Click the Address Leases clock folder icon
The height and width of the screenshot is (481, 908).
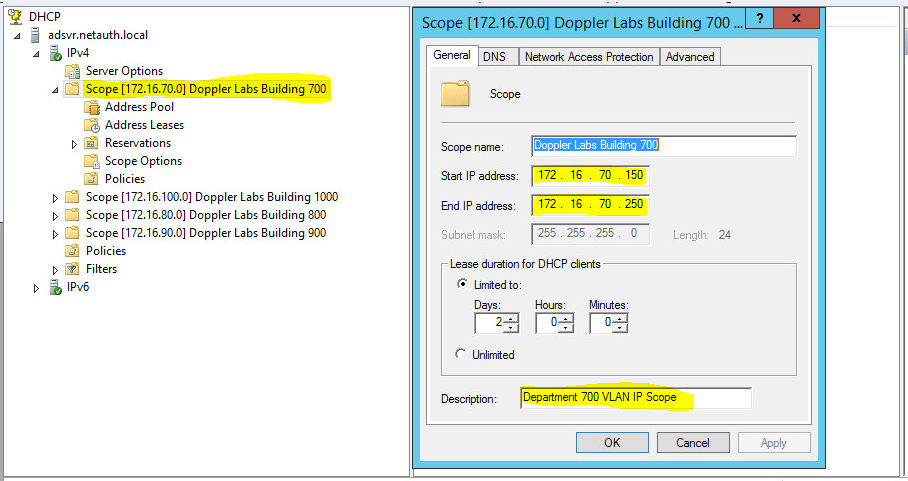coord(91,125)
